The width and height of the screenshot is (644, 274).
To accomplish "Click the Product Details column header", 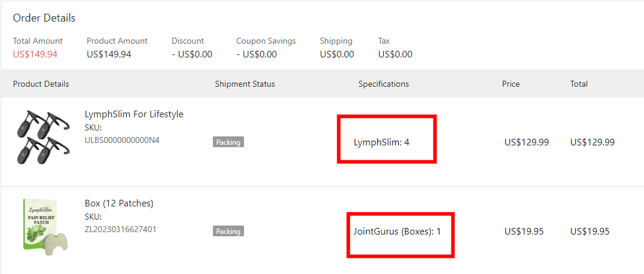I will [41, 84].
